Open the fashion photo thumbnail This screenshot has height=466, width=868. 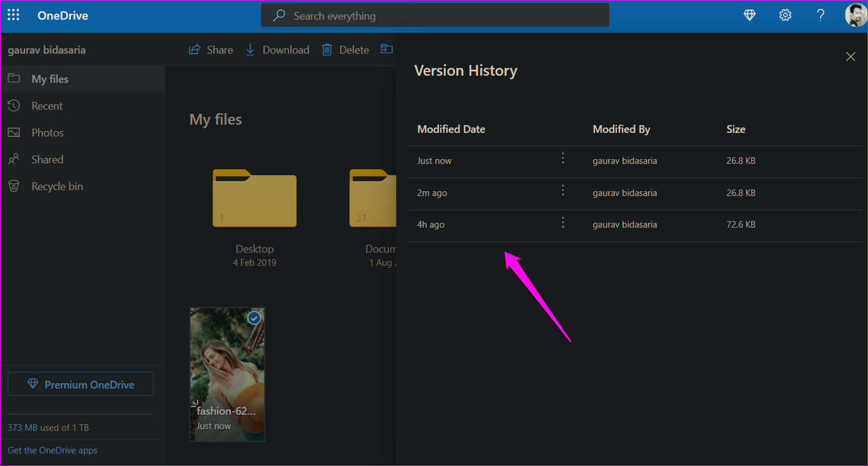point(227,374)
